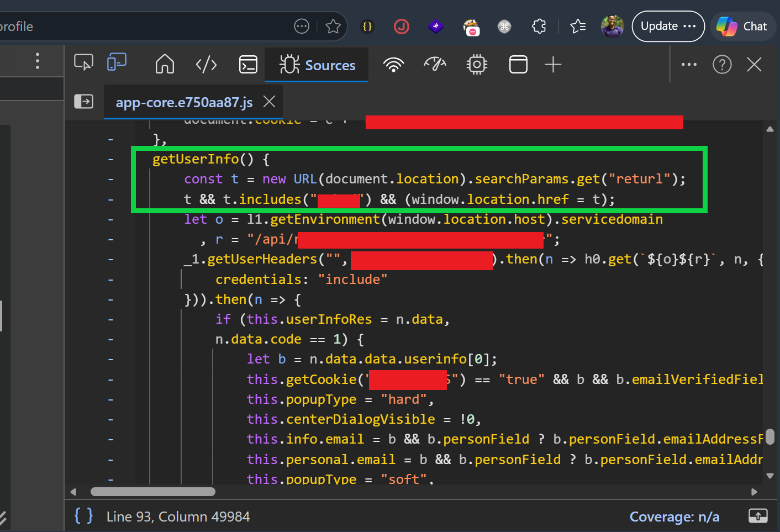Select the Sources tab
The width and height of the screenshot is (780, 532).
pyautogui.click(x=317, y=65)
